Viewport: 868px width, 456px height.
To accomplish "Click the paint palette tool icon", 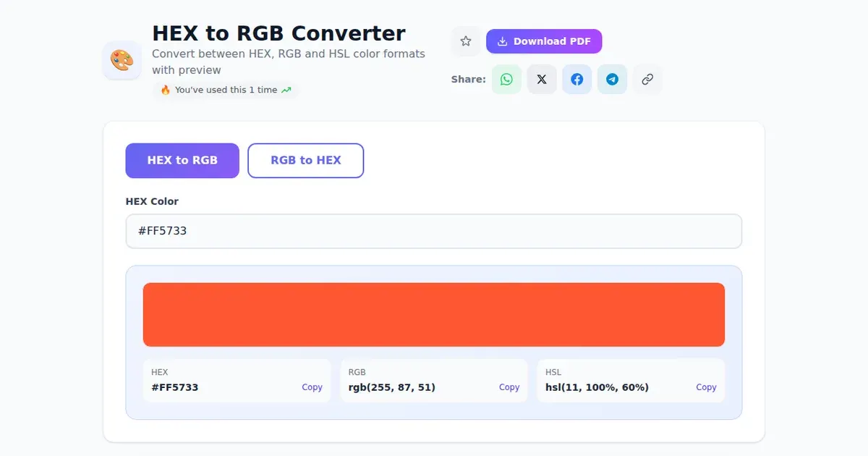I will 122,60.
